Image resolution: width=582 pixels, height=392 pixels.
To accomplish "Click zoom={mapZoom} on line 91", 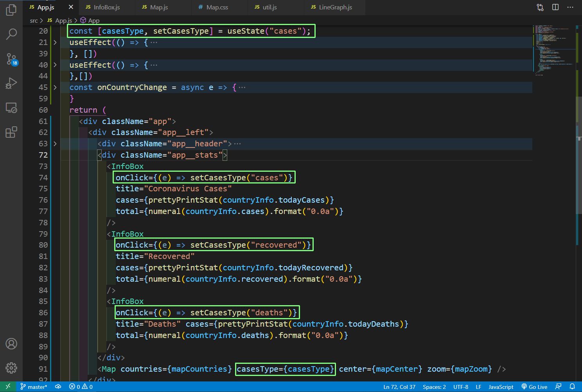I will click(459, 369).
